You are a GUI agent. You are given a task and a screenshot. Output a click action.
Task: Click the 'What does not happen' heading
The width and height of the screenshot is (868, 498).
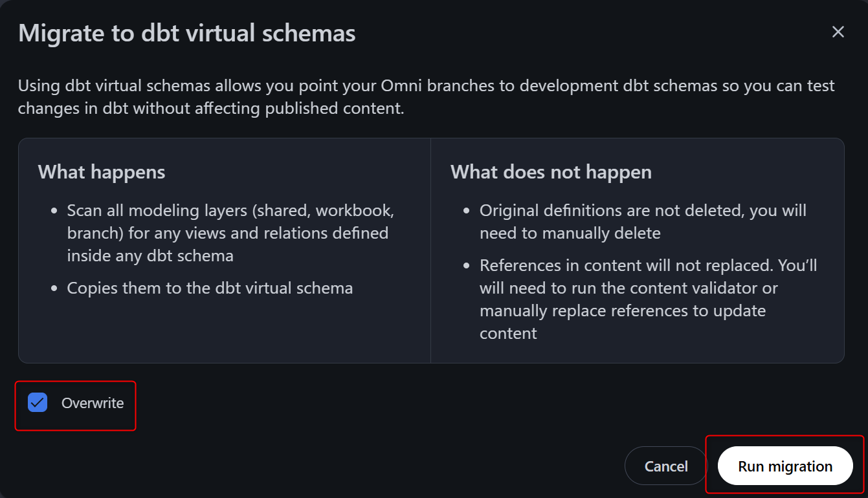(551, 172)
